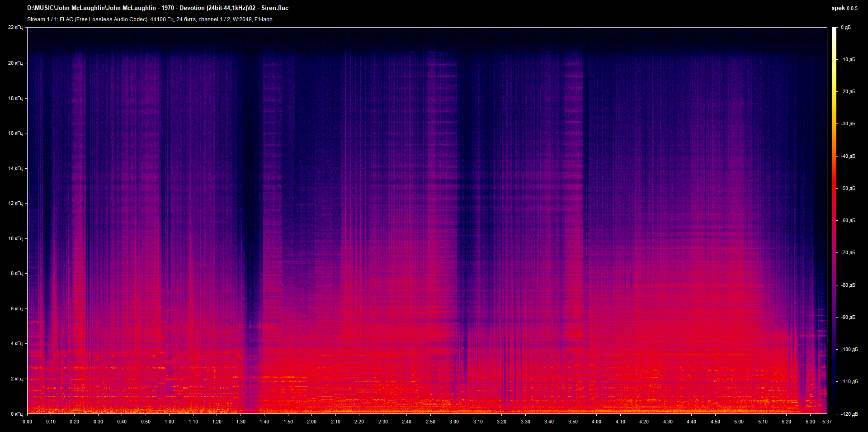The image size is (868, 432).
Task: Click the 2 кГц frequency axis label
Action: point(17,379)
